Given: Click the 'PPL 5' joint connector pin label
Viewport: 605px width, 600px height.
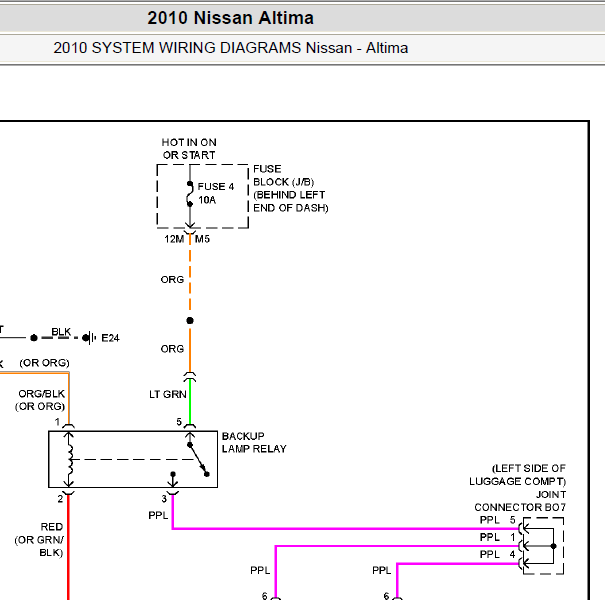Looking at the screenshot, I should (497, 520).
